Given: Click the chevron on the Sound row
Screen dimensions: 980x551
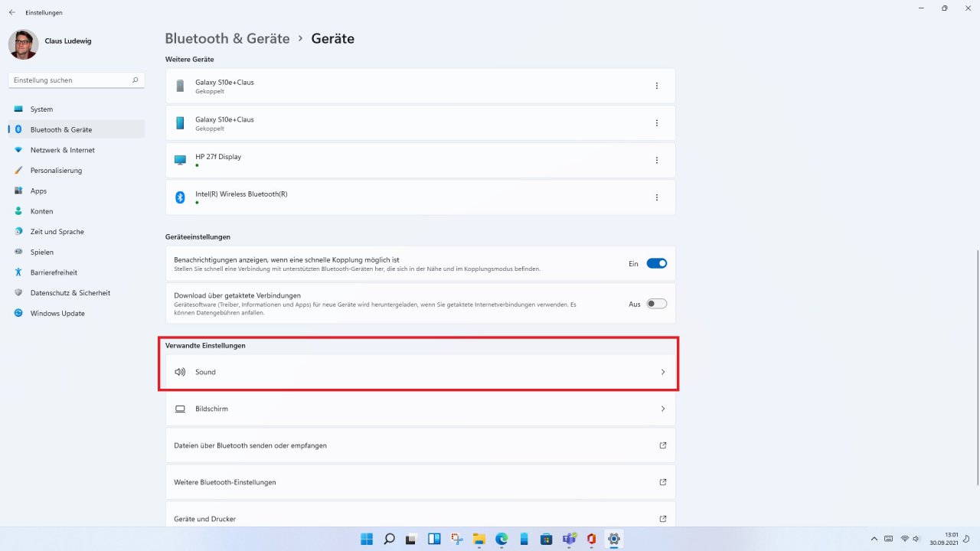Looking at the screenshot, I should pyautogui.click(x=663, y=372).
